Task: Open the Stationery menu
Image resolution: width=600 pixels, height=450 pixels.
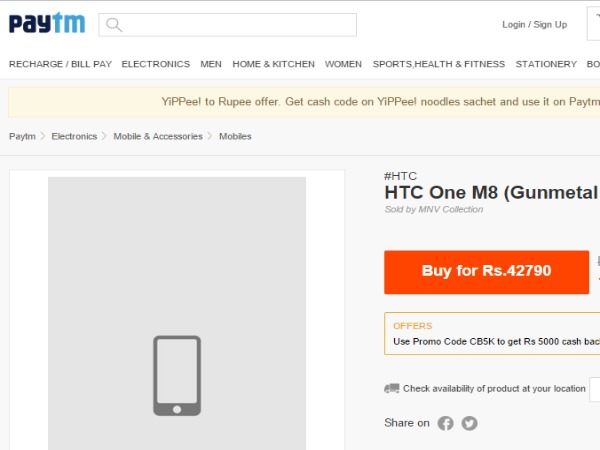Action: tap(546, 64)
